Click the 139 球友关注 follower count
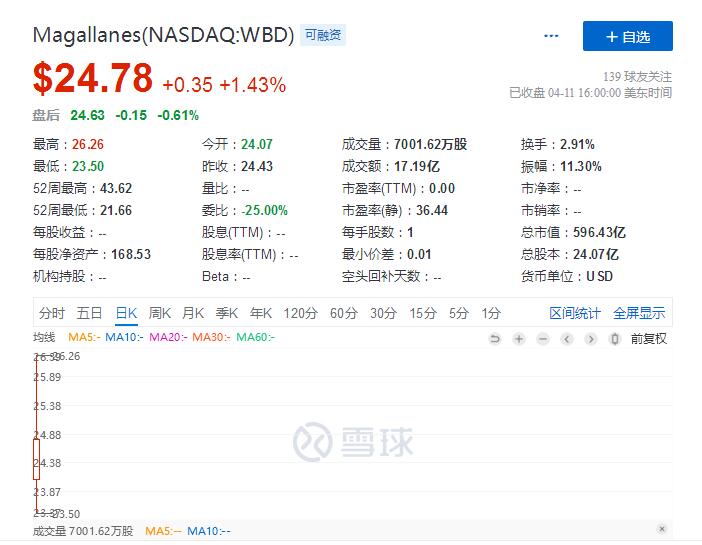The height and width of the screenshot is (545, 702). 637,77
